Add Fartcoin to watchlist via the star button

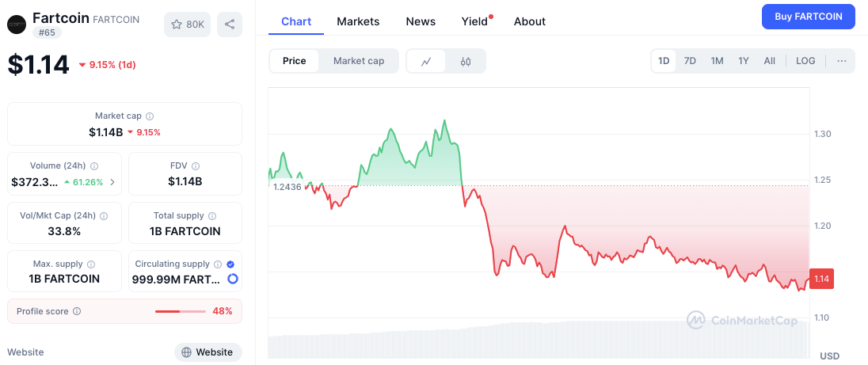(188, 25)
